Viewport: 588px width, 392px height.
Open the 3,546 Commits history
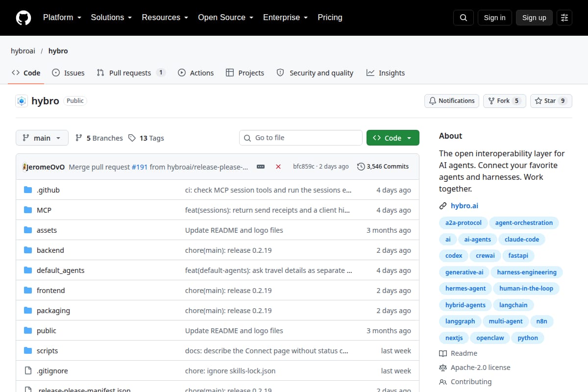pos(383,167)
